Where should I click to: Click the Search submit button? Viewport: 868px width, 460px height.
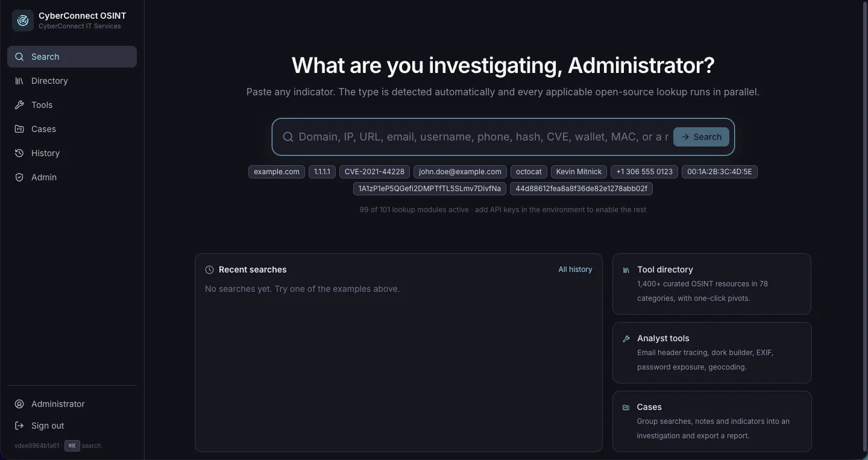coord(701,137)
